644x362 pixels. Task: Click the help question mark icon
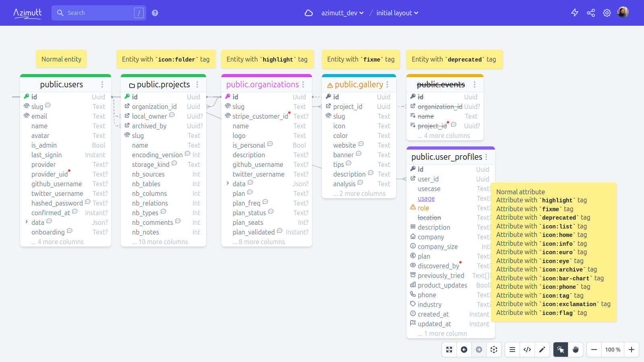155,13
